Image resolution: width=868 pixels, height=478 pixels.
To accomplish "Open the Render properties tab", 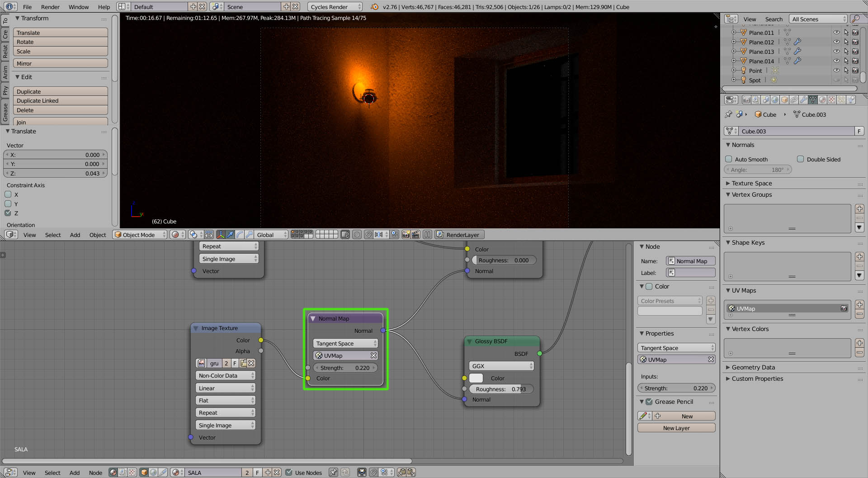I will click(746, 100).
